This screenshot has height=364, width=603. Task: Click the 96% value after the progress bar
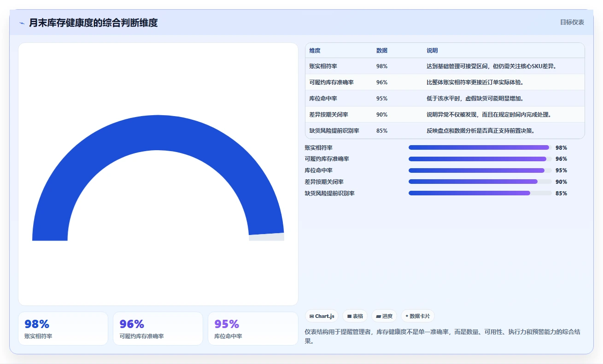[x=561, y=159]
